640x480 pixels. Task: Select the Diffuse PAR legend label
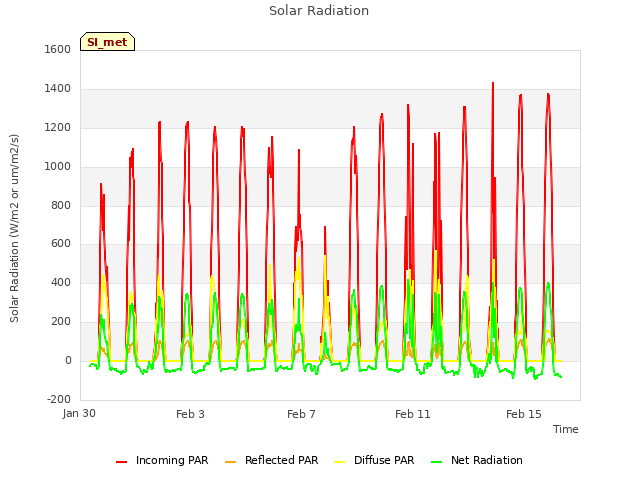(384, 460)
